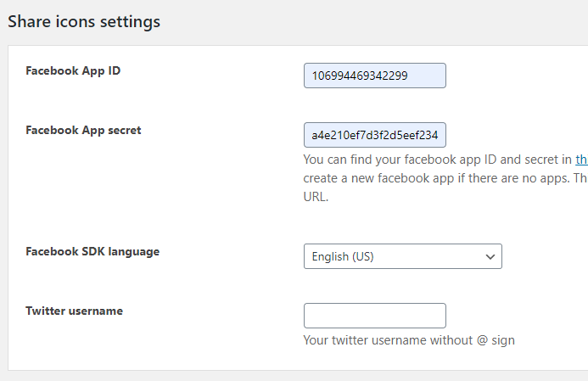588x381 pixels.
Task: Click the 'Facebook App secret' label
Action: pyautogui.click(x=83, y=130)
